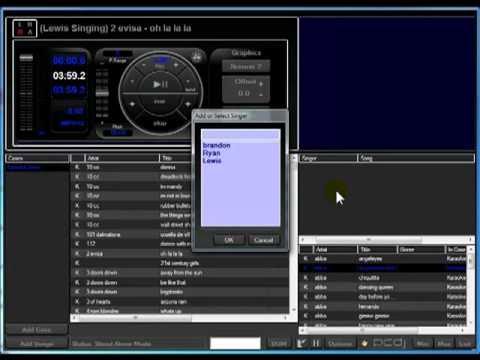Image resolution: width=480 pixels, height=360 pixels.
Task: Click the play/pause button in the jog wheel
Action: [160, 84]
